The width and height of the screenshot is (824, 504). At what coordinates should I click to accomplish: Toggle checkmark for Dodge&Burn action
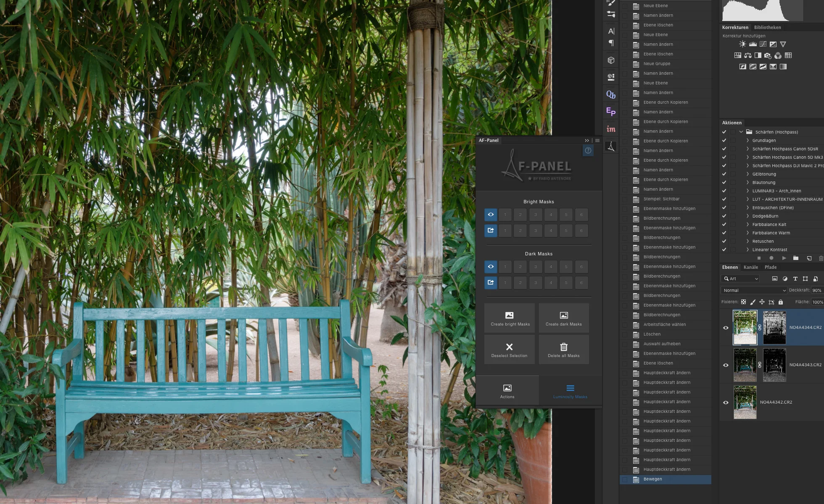724,216
